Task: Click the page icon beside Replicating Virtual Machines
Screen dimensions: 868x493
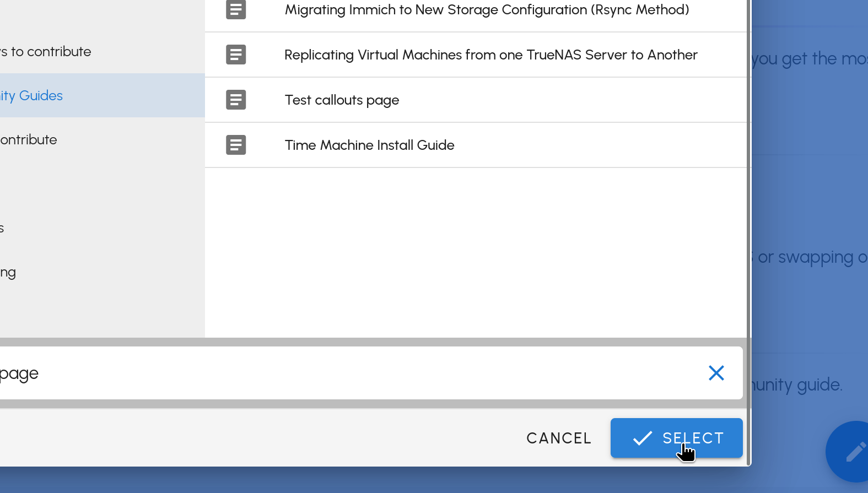Action: 236,55
